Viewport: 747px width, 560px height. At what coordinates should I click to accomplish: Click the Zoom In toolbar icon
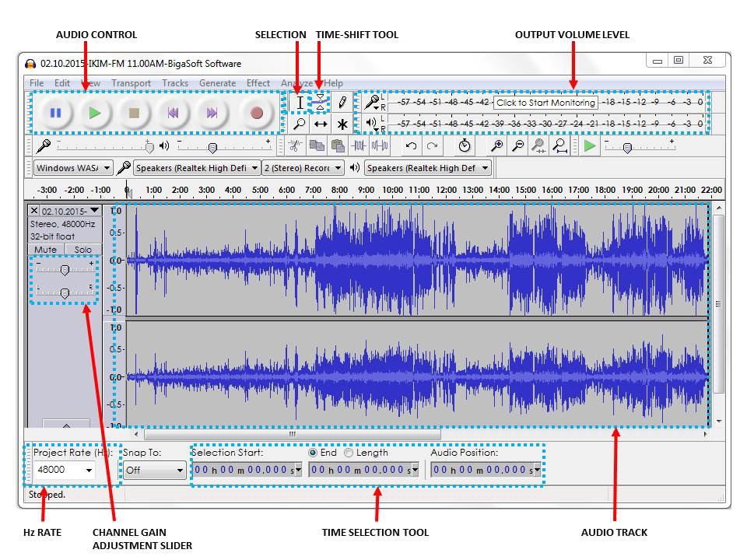(496, 145)
